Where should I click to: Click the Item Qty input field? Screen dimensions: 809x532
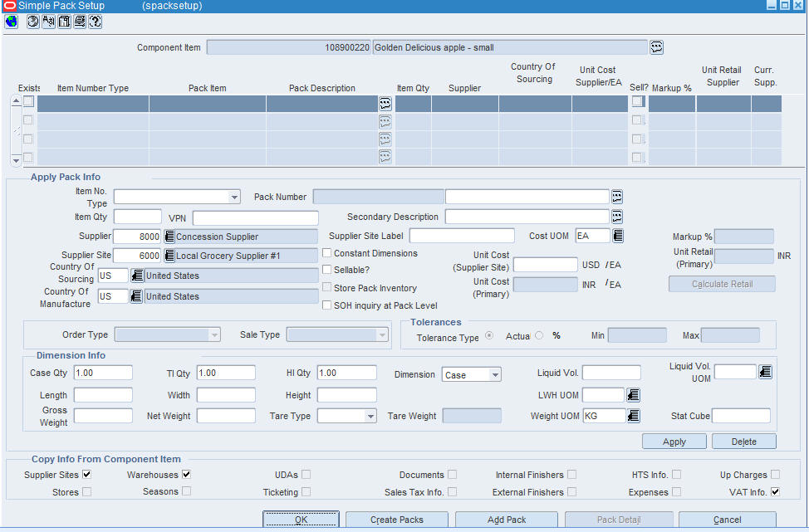point(137,217)
